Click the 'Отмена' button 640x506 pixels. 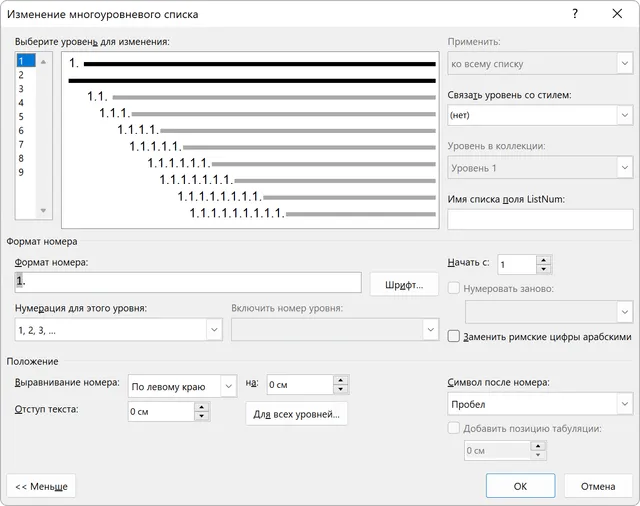pos(598,486)
